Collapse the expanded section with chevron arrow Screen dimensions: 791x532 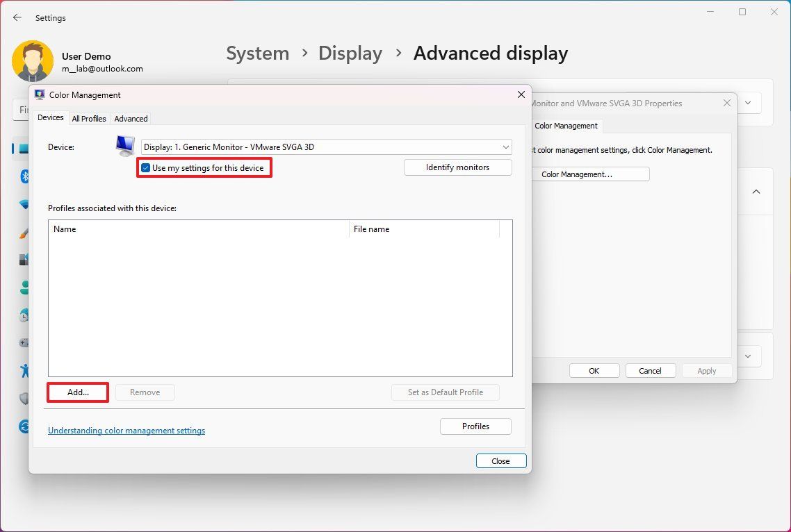click(x=756, y=192)
